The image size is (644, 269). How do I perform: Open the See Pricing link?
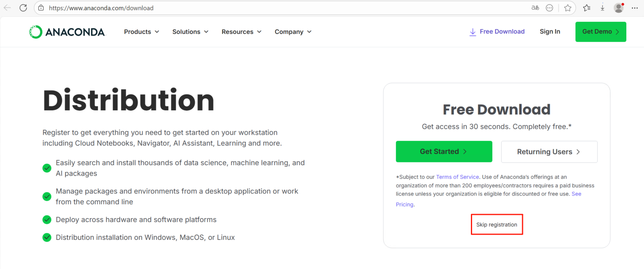coord(577,194)
